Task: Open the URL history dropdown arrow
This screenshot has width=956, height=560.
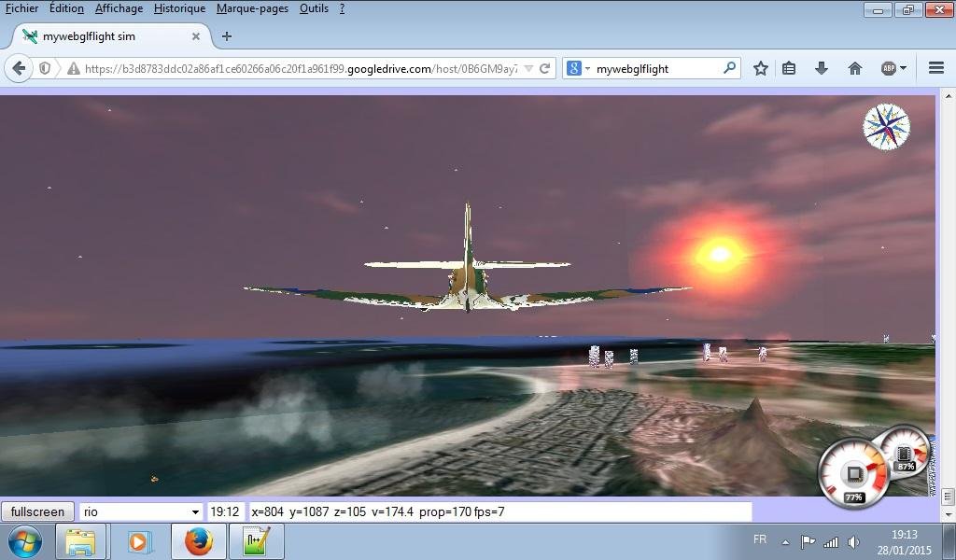Action: pyautogui.click(x=528, y=69)
